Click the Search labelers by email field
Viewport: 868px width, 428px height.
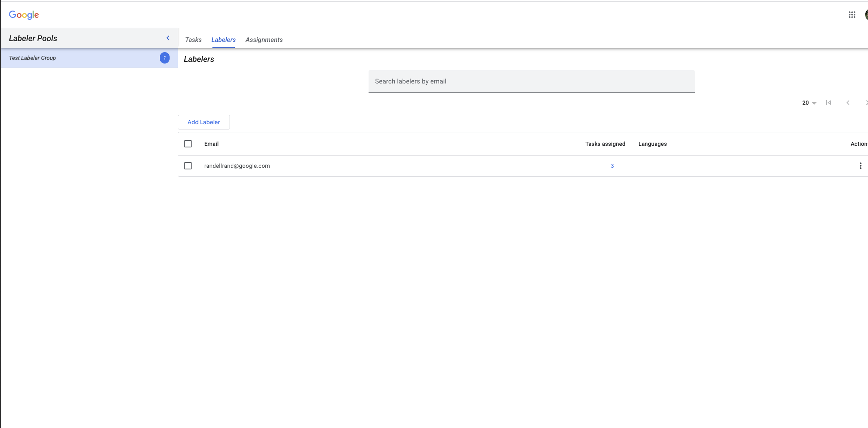(x=531, y=81)
